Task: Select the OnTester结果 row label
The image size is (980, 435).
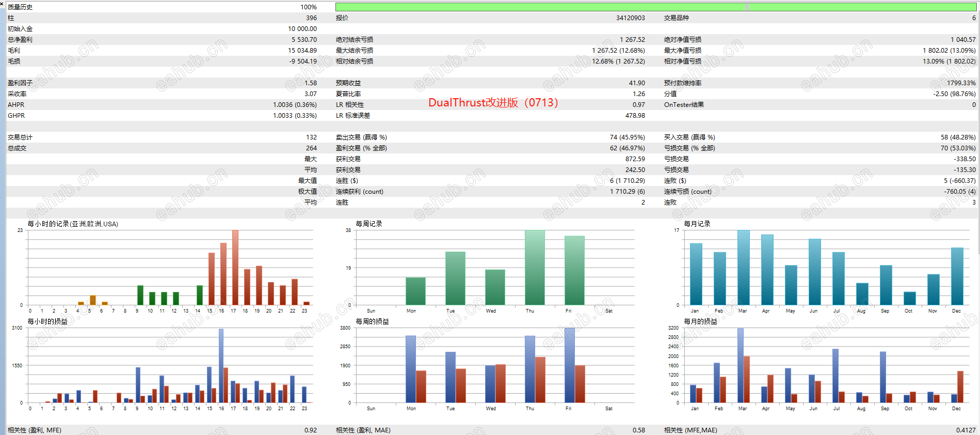Action: pyautogui.click(x=684, y=104)
